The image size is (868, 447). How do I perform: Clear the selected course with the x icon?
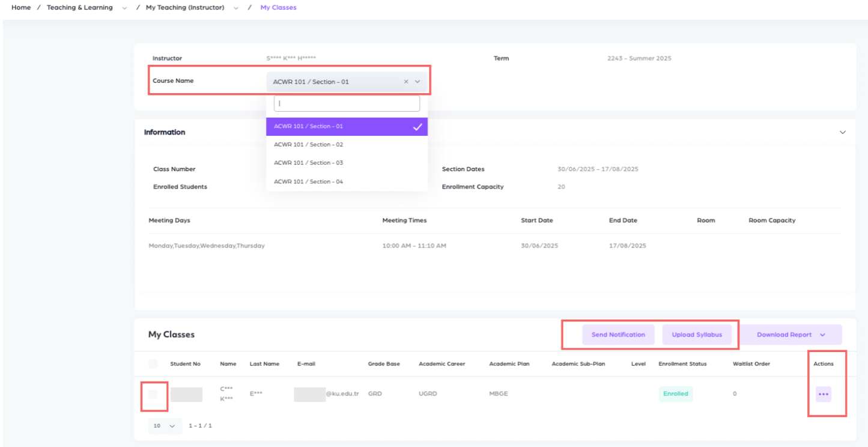(x=406, y=82)
